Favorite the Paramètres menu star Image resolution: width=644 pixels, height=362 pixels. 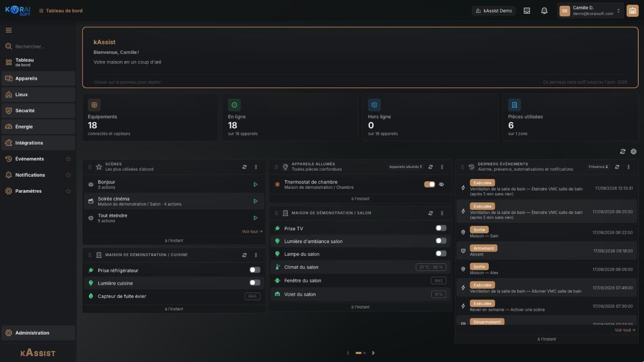coord(68,191)
